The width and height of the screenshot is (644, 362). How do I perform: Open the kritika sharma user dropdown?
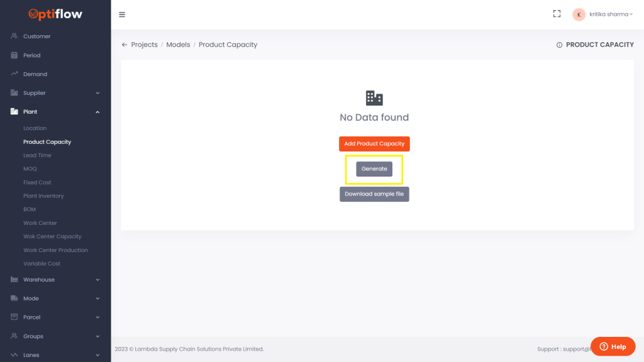coord(602,14)
